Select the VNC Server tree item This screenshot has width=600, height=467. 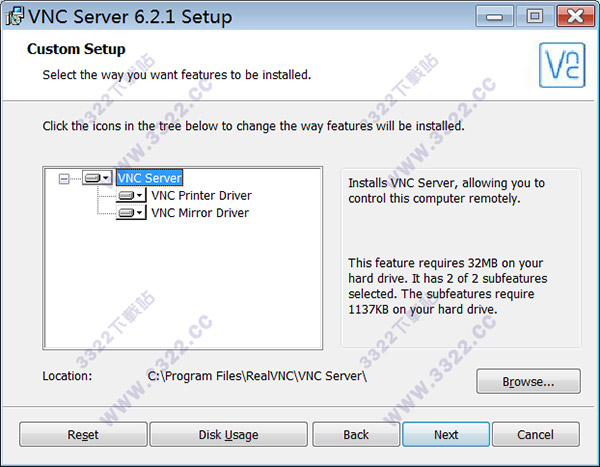point(149,178)
